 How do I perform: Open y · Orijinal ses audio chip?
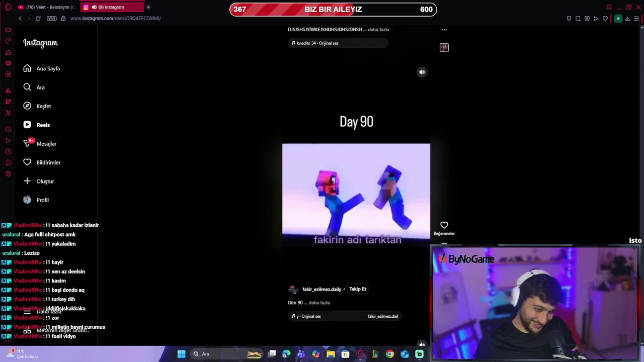[306, 316]
